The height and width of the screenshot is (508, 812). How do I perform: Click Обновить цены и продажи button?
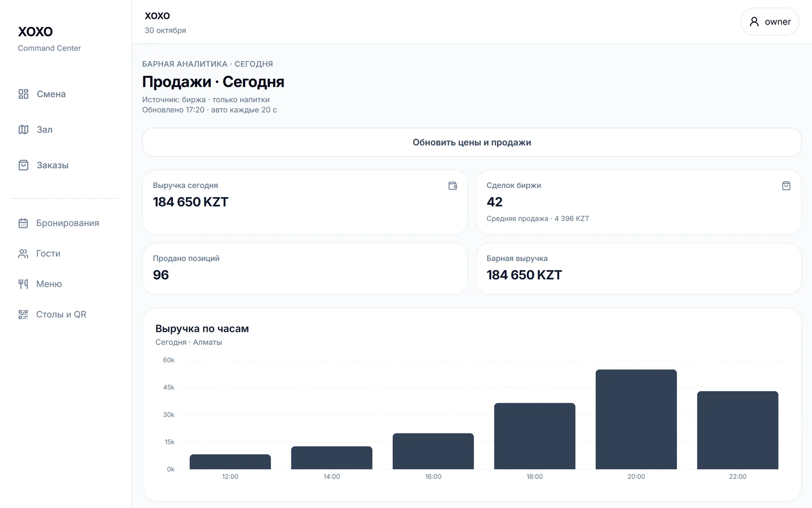pos(472,142)
